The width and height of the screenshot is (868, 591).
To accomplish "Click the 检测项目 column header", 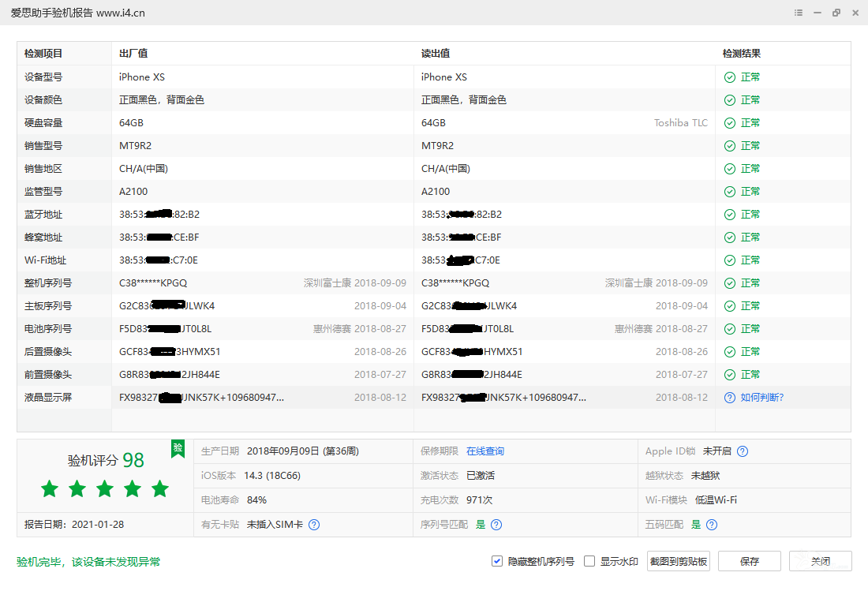I will [43, 54].
